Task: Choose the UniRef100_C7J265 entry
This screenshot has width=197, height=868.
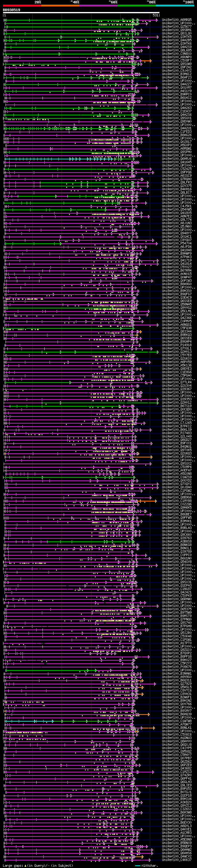Action: point(177,422)
